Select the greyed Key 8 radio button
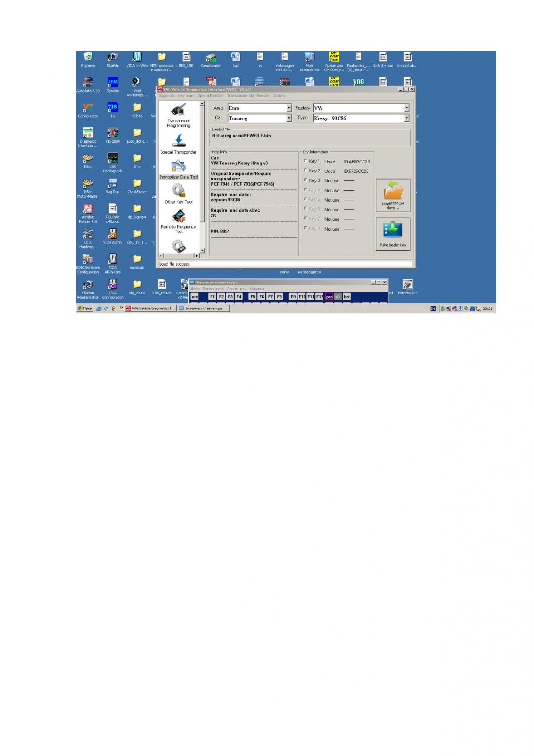Viewport: 534px width, 756px height. (305, 228)
